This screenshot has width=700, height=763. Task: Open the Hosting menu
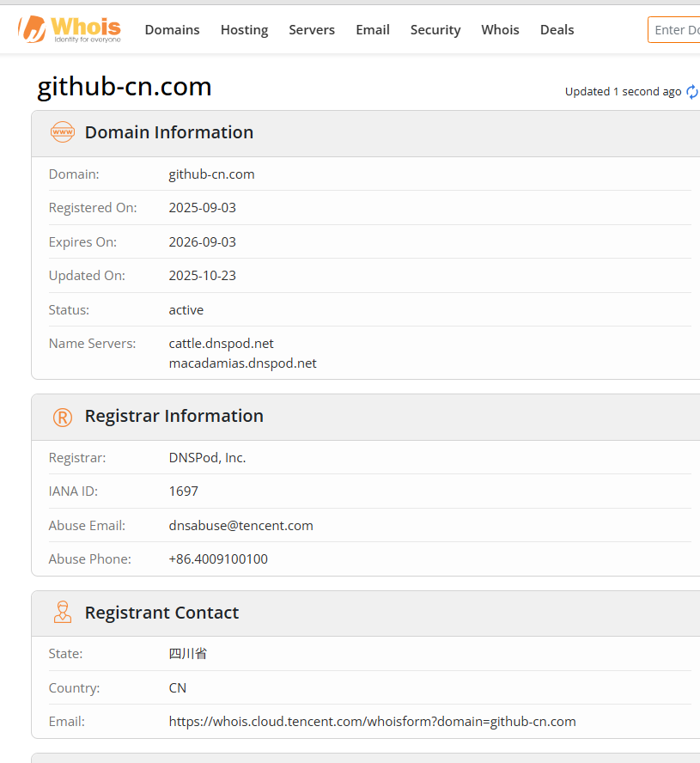(244, 30)
